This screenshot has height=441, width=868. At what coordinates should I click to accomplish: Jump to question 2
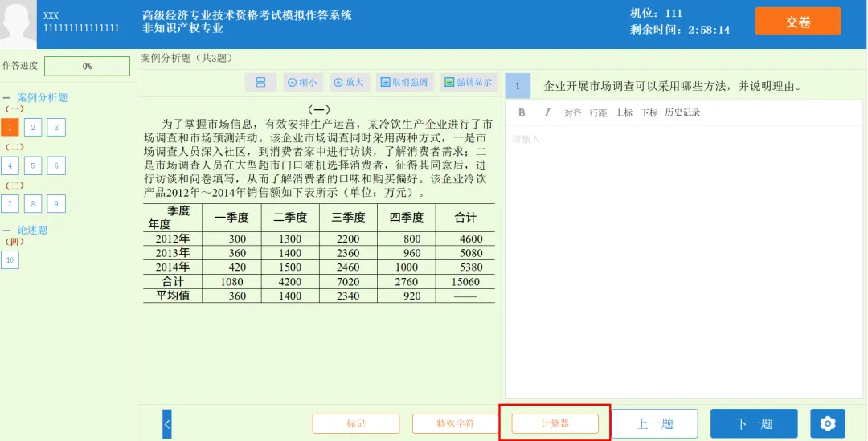(x=33, y=127)
